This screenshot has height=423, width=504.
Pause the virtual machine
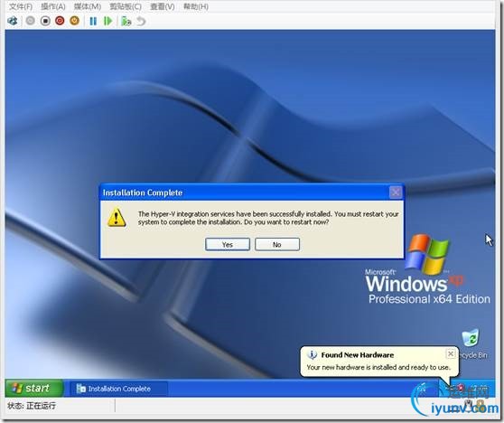(93, 21)
